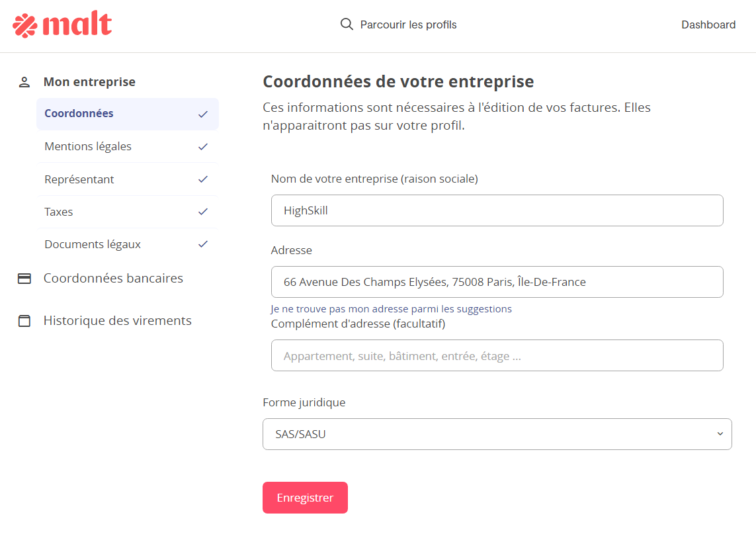Select Représentant in the sidebar
Image resolution: width=756 pixels, height=540 pixels.
click(x=127, y=179)
